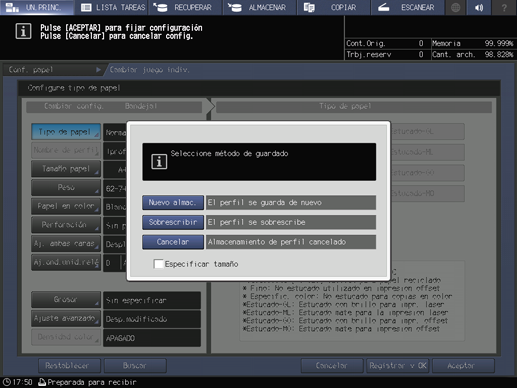Screen dimensions: 517x388
Task: Click the Cont.Orig. counter value
Action: tap(421, 43)
